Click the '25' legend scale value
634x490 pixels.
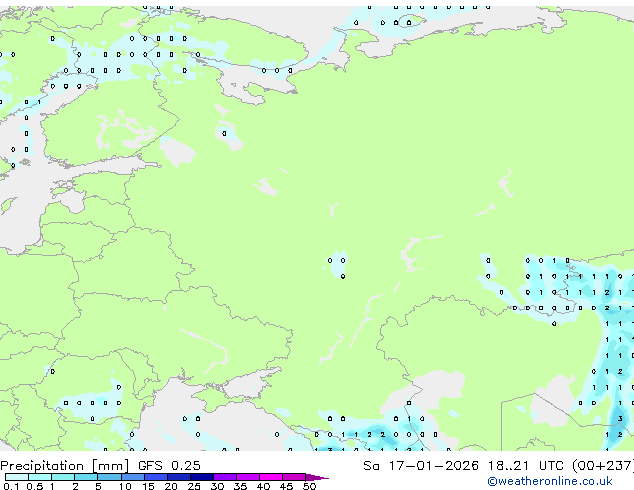tap(194, 486)
